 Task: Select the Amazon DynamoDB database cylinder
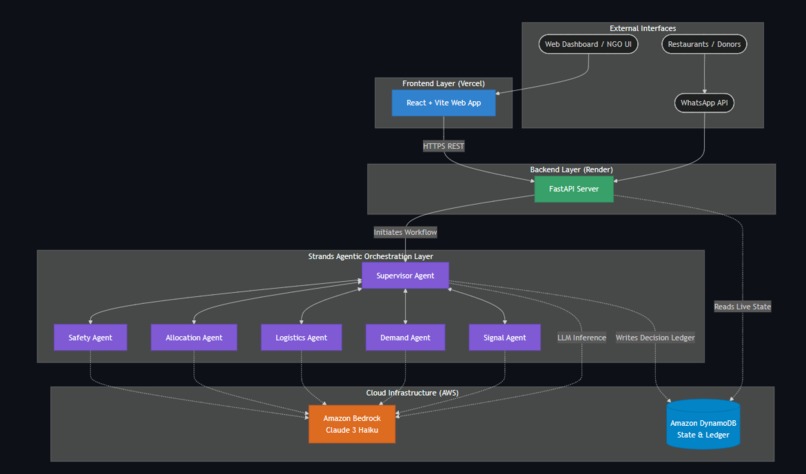coord(703,425)
